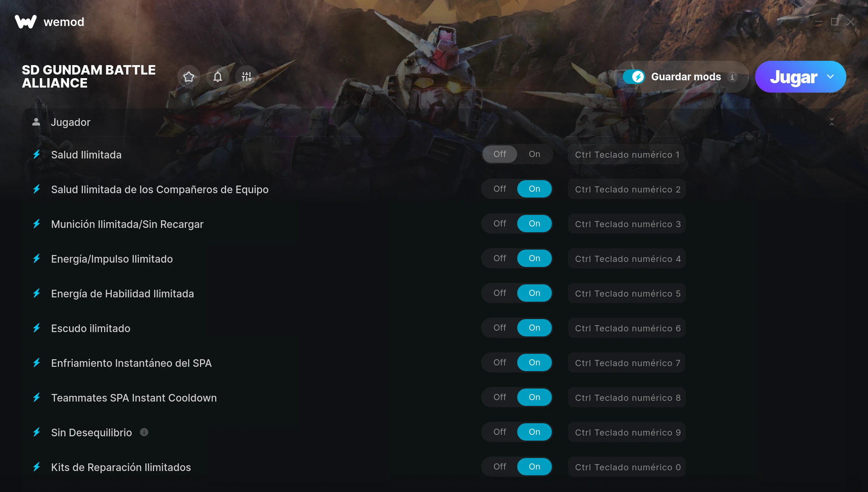Collapse the Jugador section

pos(832,122)
